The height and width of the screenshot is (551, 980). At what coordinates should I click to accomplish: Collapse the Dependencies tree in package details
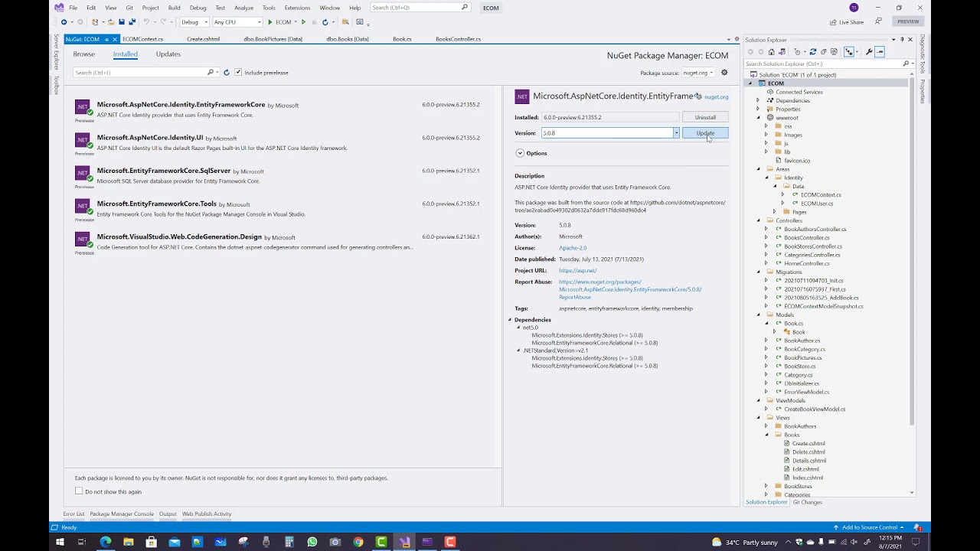pos(510,320)
